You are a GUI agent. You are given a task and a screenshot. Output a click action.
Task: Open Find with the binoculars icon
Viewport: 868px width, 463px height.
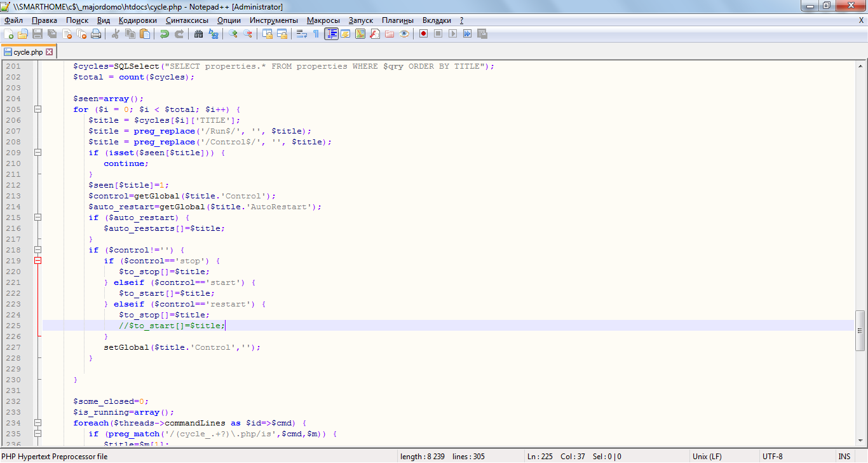point(198,34)
